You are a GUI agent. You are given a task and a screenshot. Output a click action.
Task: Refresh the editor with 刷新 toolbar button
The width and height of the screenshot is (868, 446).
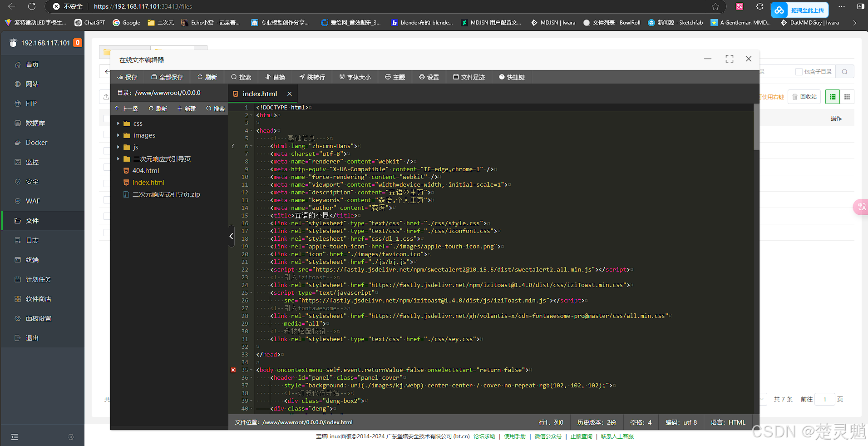tap(207, 77)
